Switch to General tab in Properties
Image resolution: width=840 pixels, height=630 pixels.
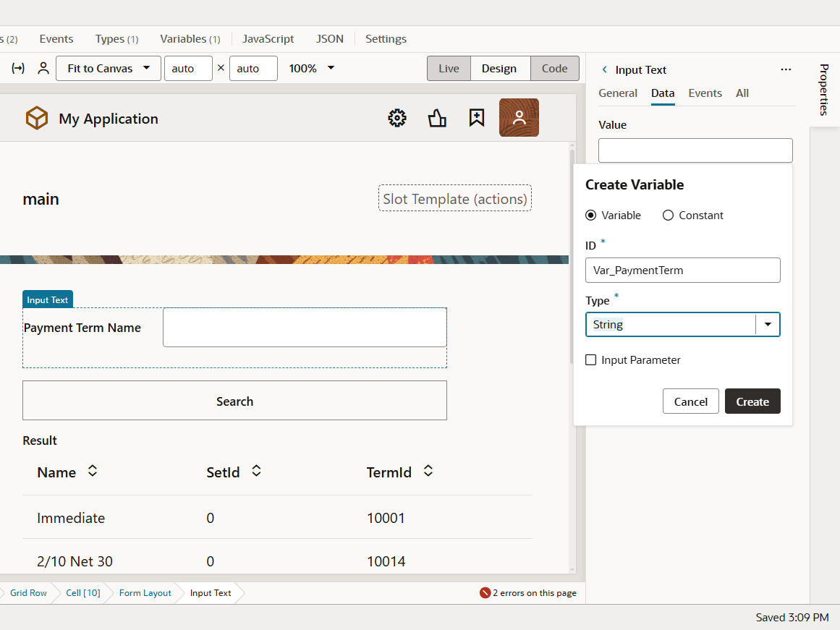(x=618, y=93)
